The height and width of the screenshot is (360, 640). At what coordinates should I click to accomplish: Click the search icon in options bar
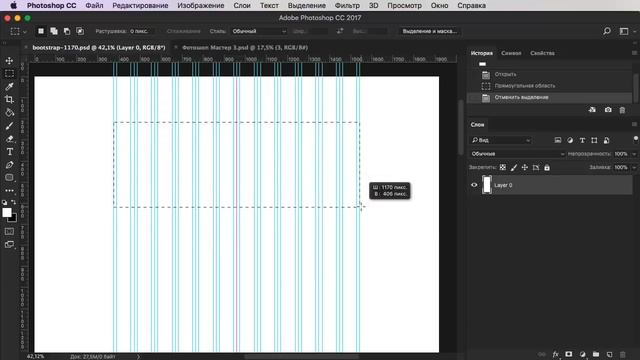tap(607, 31)
